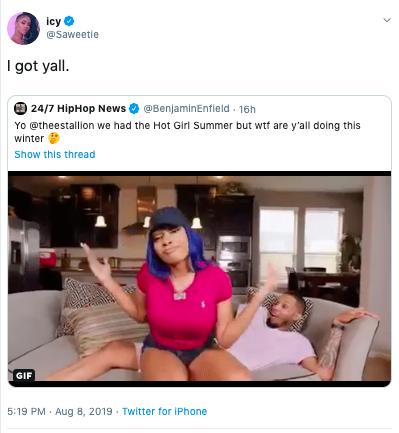
Task: Open the icy profile avatar photo
Action: click(23, 28)
